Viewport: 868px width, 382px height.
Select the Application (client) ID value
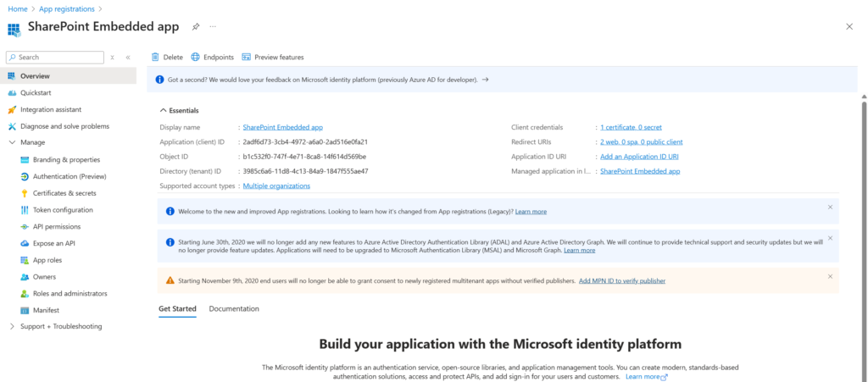[x=305, y=142]
